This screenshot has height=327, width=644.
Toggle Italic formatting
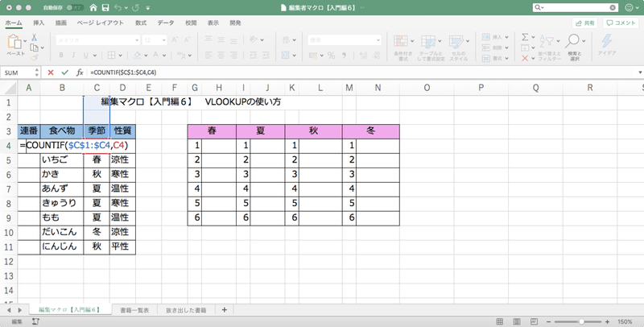coord(73,55)
